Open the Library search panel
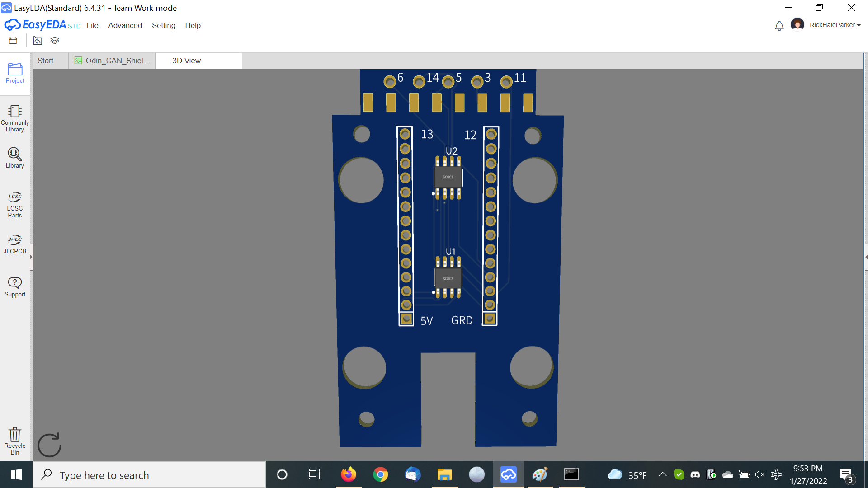 [x=15, y=158]
